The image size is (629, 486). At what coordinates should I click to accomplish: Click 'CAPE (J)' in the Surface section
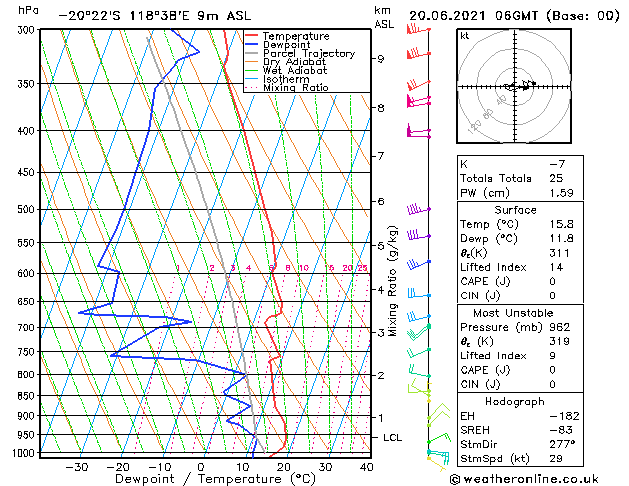click(x=485, y=281)
